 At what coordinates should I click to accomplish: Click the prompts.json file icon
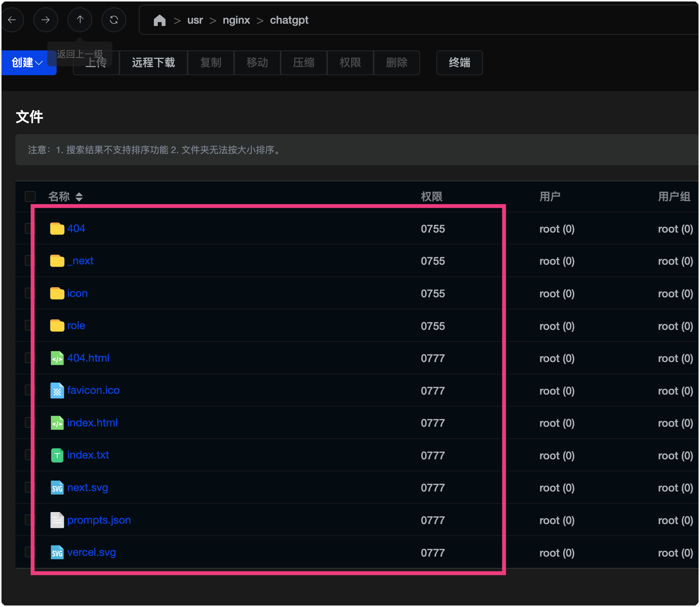tap(57, 520)
